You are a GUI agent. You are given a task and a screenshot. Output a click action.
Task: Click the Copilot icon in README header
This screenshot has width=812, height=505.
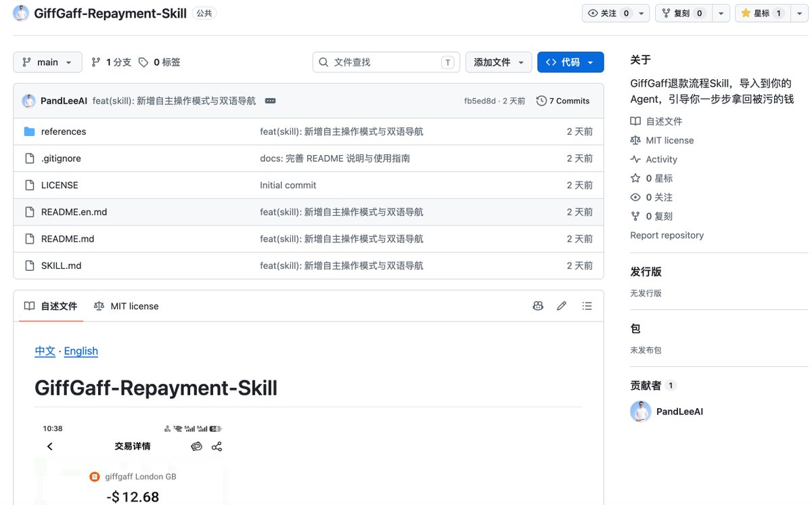coord(538,306)
